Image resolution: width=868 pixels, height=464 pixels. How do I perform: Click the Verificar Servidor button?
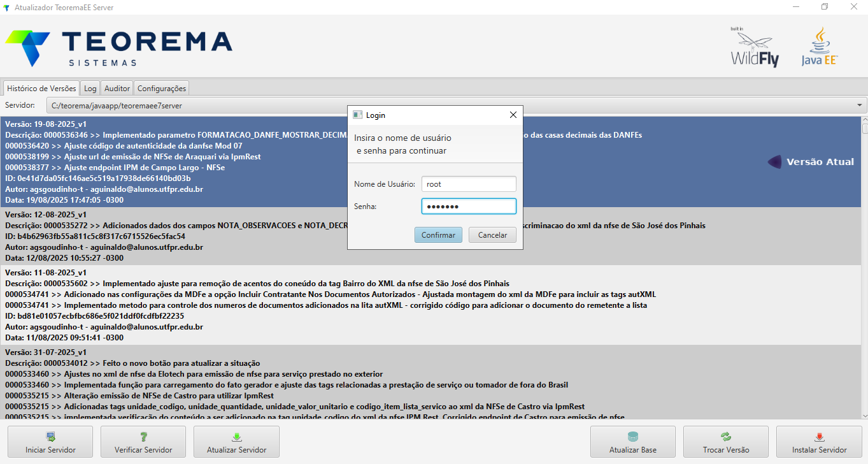[x=143, y=442]
